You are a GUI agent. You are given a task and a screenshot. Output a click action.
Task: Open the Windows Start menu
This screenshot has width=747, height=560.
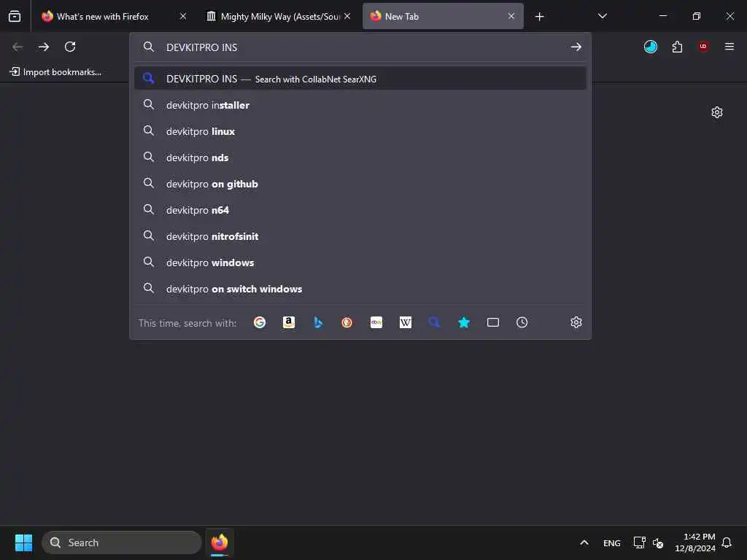coord(23,542)
